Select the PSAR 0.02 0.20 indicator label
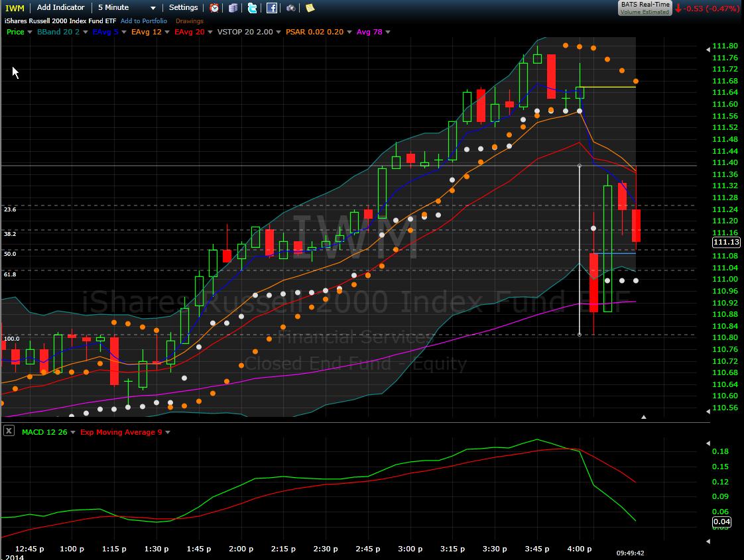 314,32
